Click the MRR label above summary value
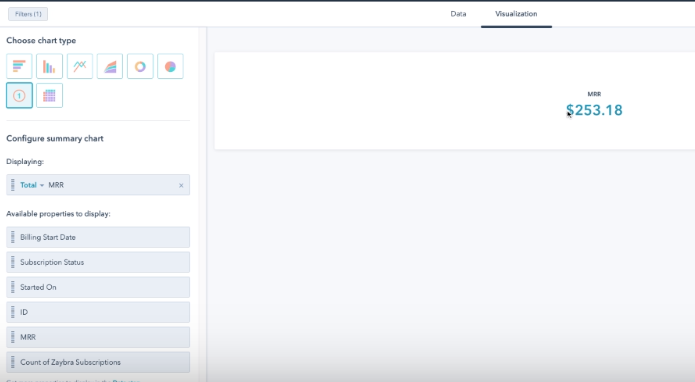The height and width of the screenshot is (382, 695). tap(594, 94)
